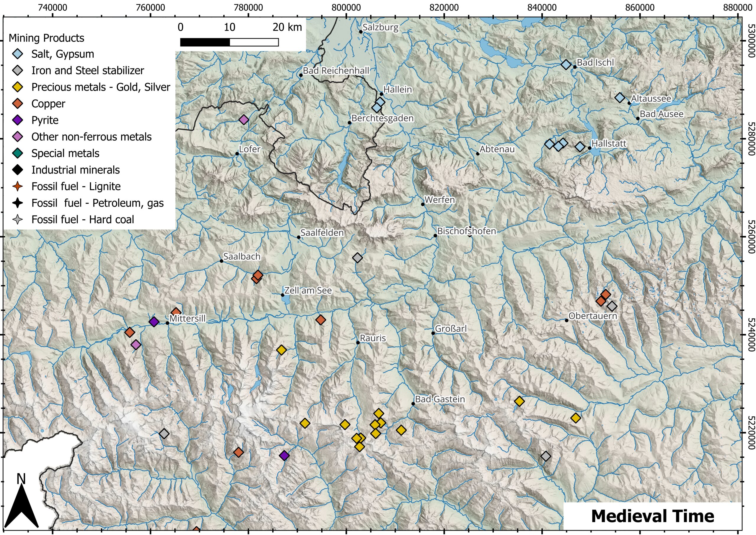
Task: Click the Berchtesgaden label
Action: click(383, 118)
